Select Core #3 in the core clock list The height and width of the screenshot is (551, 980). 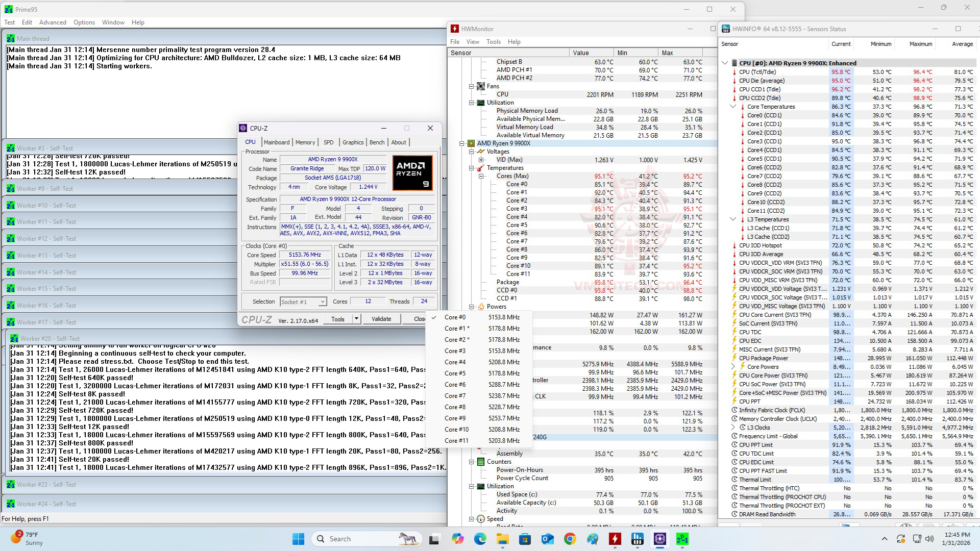point(455,351)
